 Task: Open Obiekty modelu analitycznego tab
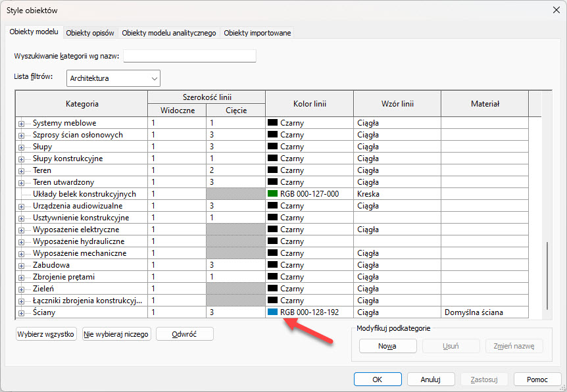point(169,33)
